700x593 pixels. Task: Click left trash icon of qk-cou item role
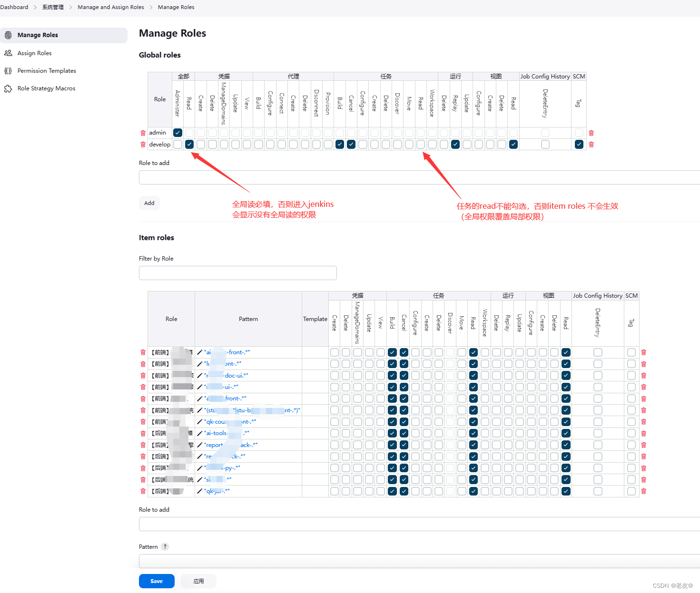pyautogui.click(x=143, y=422)
